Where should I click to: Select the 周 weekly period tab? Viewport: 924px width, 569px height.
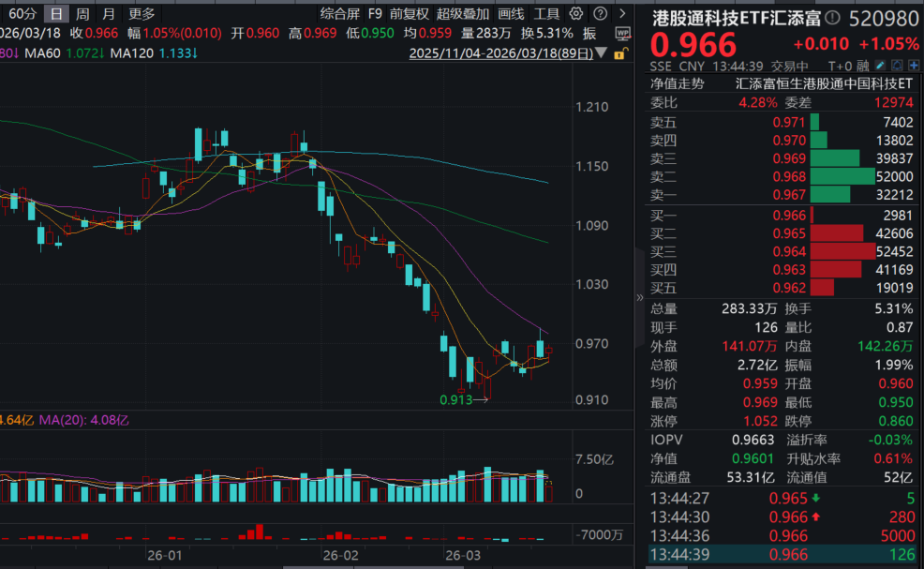pos(83,14)
